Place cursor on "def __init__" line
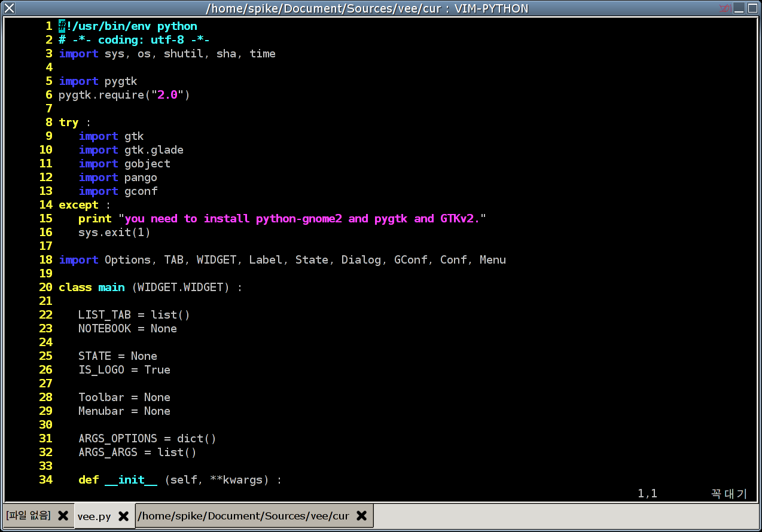Screen dimensions: 762x532 pyautogui.click(x=179, y=480)
